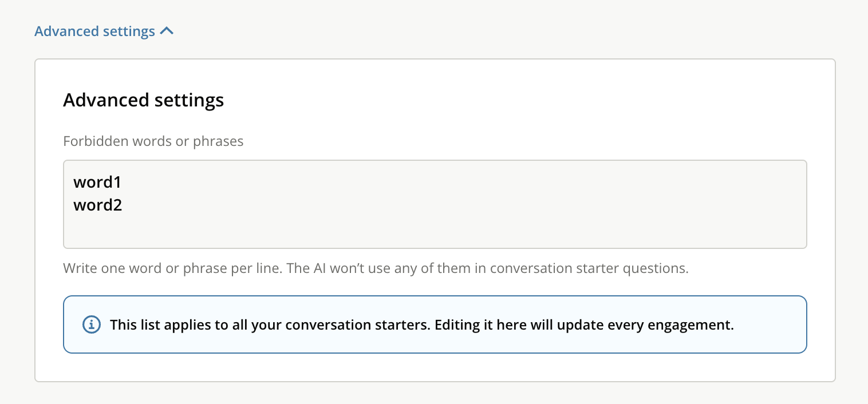Click "This list applies to all your conversation starters"
This screenshot has height=404, width=868.
(269, 325)
